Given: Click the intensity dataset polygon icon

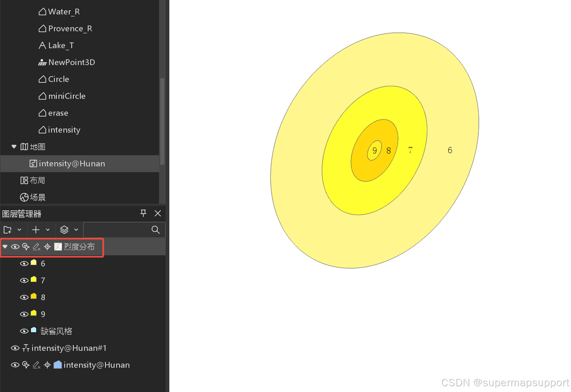Looking at the screenshot, I should pos(42,130).
